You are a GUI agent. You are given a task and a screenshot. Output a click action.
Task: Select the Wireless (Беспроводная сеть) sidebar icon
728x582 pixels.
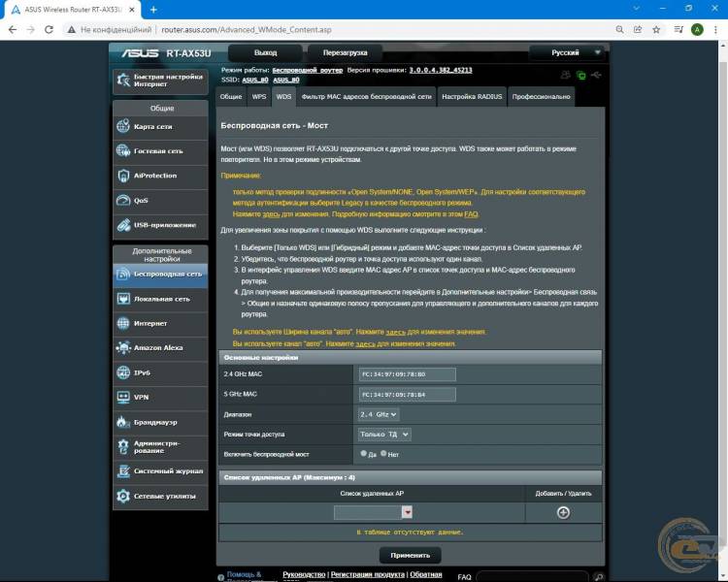point(123,274)
